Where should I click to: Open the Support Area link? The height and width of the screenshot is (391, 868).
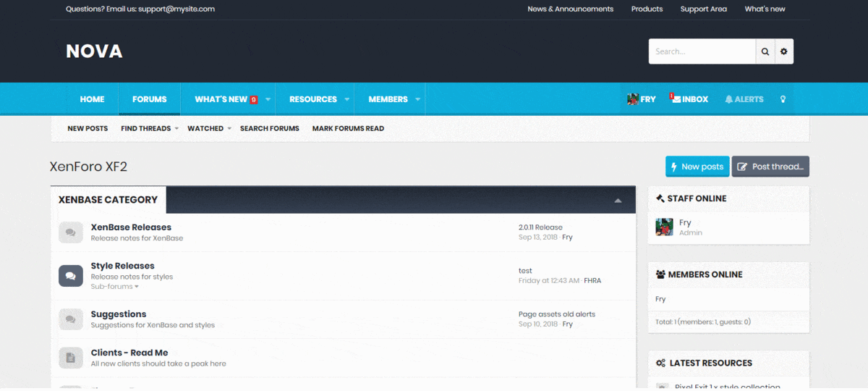[x=704, y=9]
